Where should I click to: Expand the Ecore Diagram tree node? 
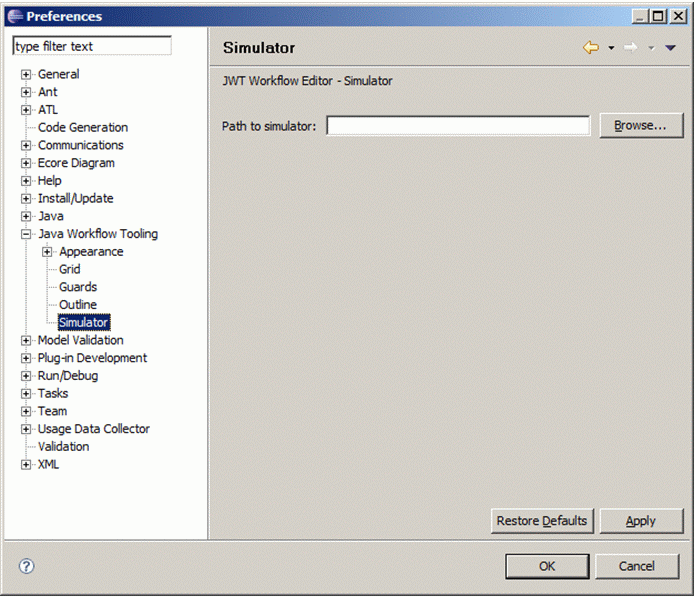click(26, 163)
